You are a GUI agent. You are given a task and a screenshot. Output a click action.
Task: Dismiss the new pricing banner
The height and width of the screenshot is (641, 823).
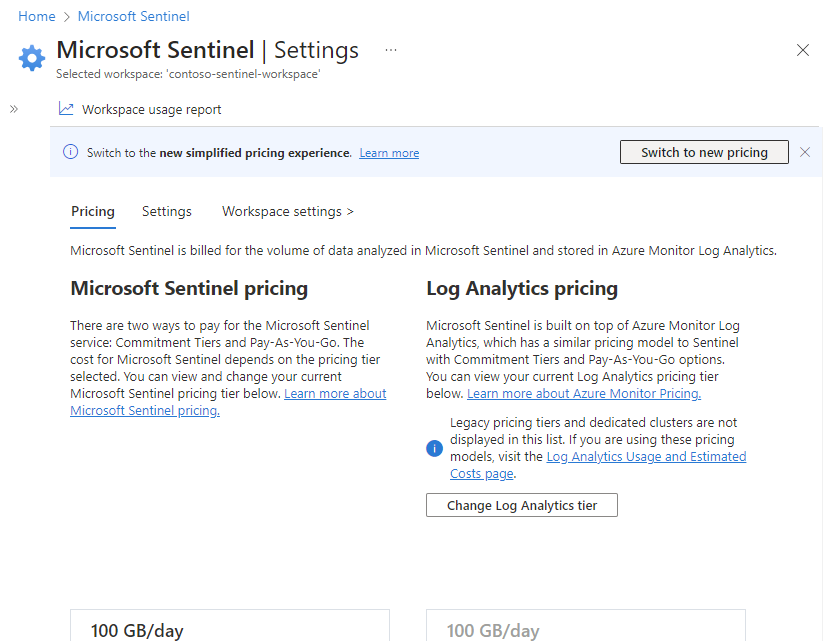(x=805, y=152)
